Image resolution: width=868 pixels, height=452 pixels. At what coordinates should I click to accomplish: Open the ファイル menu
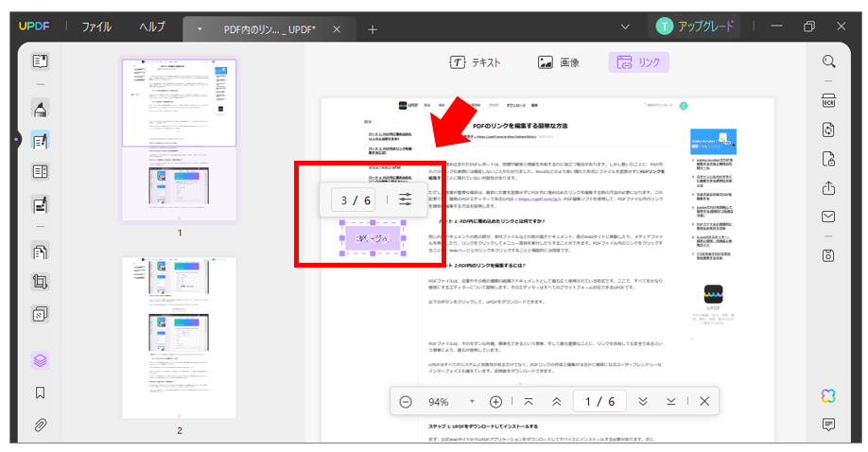click(96, 26)
